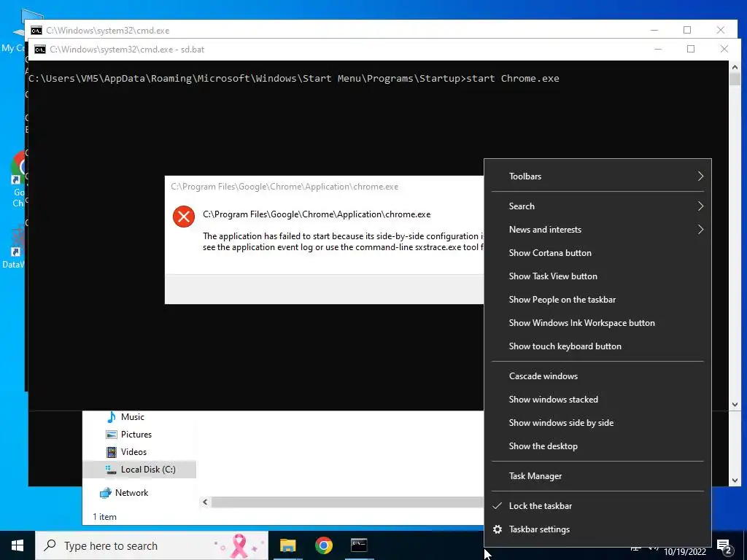This screenshot has width=747, height=560.
Task: Maximize the back cmd.exe window
Action: pos(687,30)
